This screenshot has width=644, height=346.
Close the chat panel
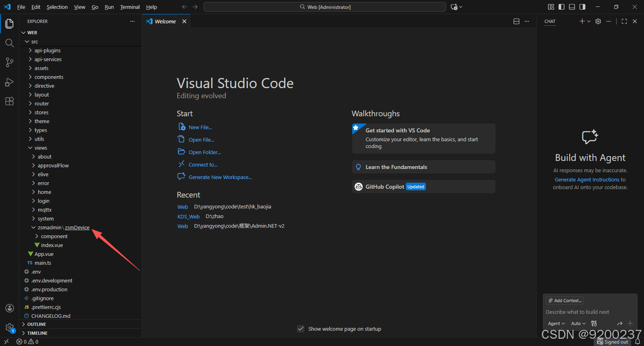[x=635, y=21]
